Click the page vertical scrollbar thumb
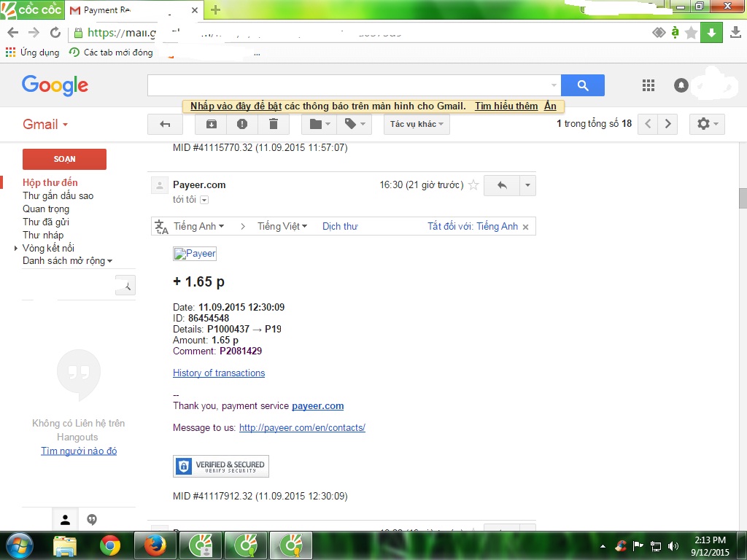This screenshot has width=747, height=560. (x=743, y=198)
